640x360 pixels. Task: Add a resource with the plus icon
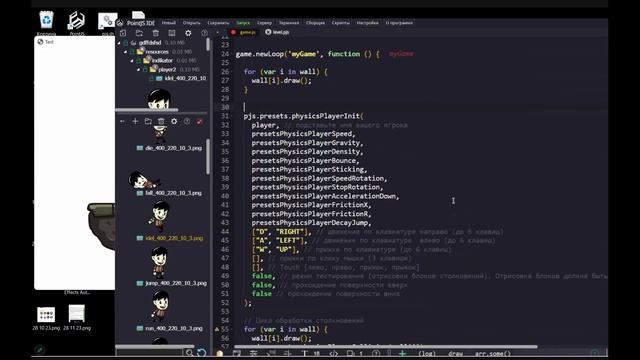click(135, 122)
